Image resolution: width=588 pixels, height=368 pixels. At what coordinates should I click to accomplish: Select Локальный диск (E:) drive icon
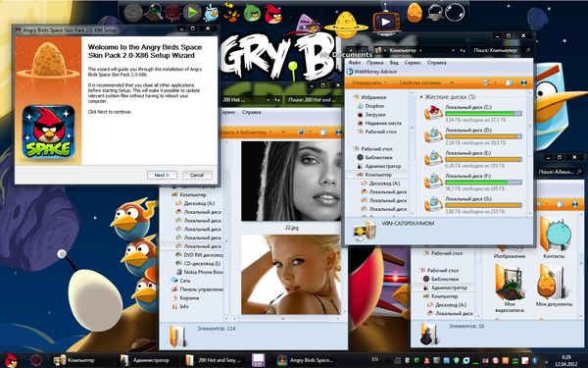433,158
